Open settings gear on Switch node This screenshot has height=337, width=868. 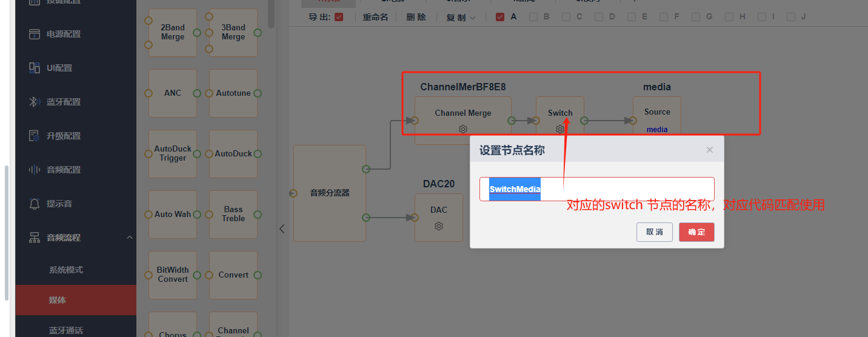pyautogui.click(x=560, y=129)
